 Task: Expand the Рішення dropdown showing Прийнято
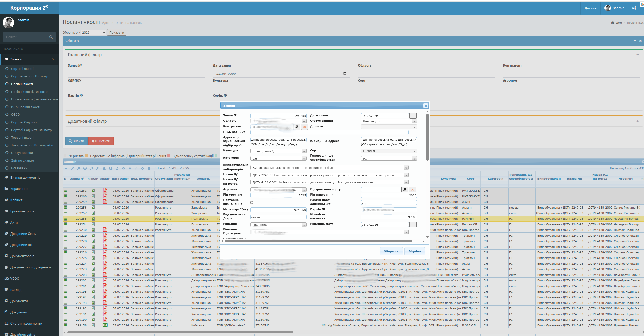point(278,225)
